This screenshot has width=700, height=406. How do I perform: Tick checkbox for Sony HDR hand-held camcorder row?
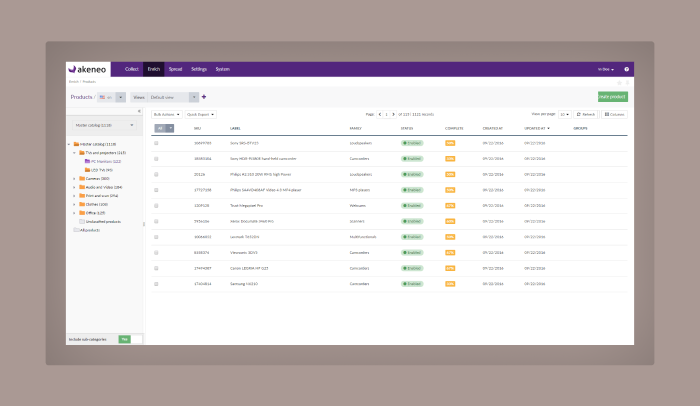coord(156,159)
